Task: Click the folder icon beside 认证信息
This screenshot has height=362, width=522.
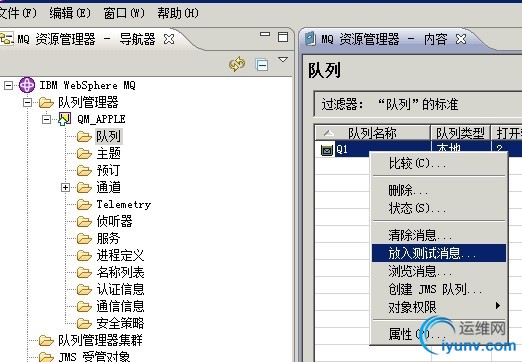Action: [84, 290]
